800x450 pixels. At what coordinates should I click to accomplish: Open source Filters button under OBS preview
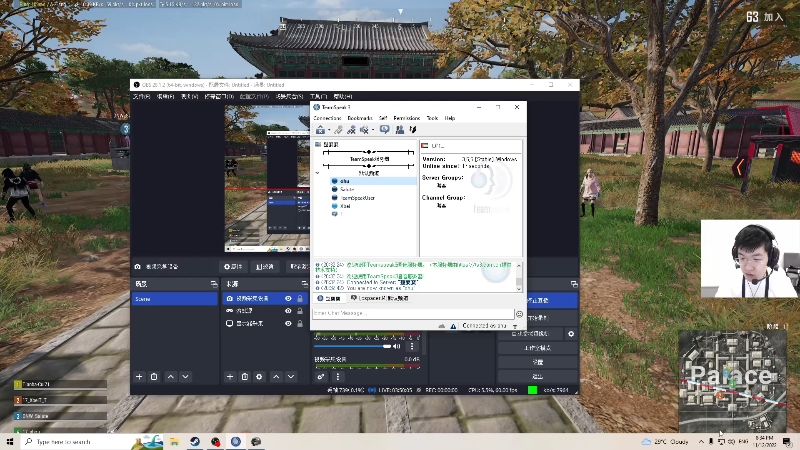coord(265,266)
